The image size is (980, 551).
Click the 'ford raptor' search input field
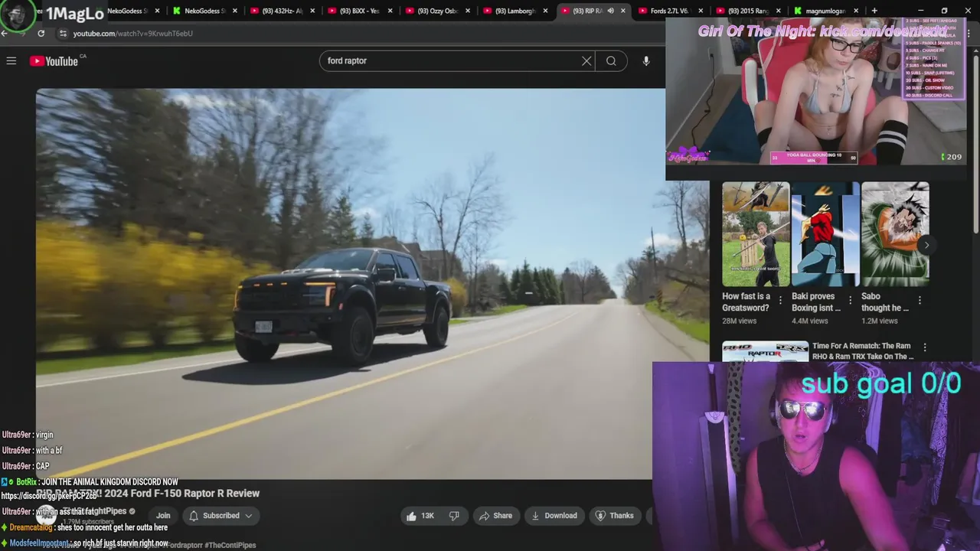452,60
